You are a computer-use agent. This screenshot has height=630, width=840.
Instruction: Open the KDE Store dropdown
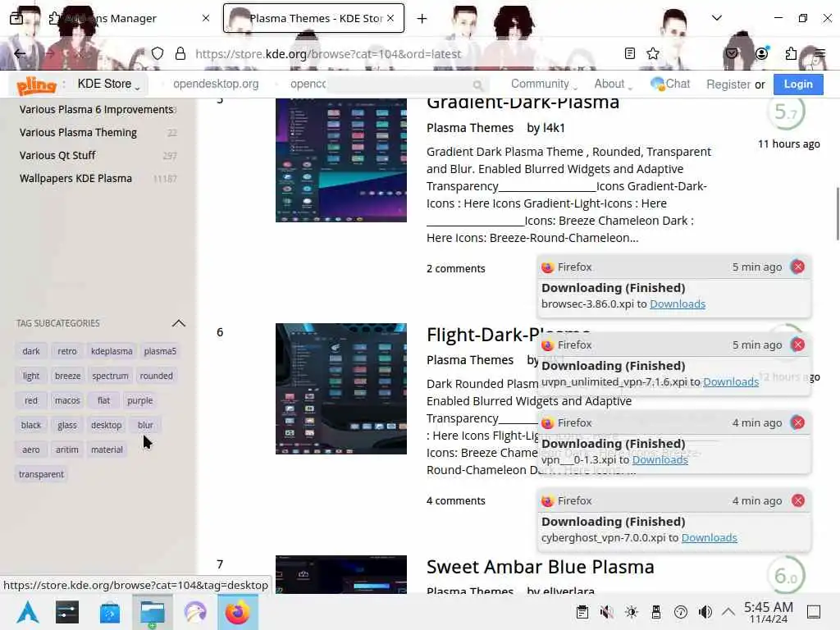click(x=109, y=84)
